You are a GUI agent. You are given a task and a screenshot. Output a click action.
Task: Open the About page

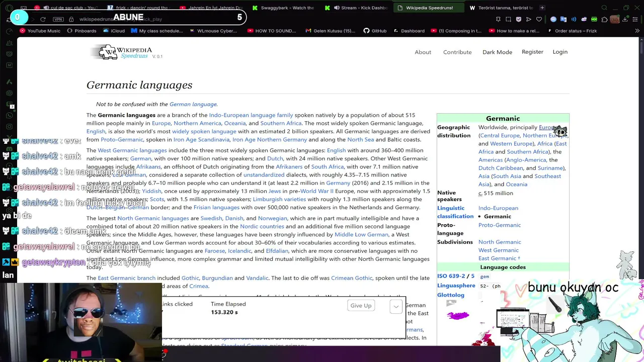[x=423, y=52]
